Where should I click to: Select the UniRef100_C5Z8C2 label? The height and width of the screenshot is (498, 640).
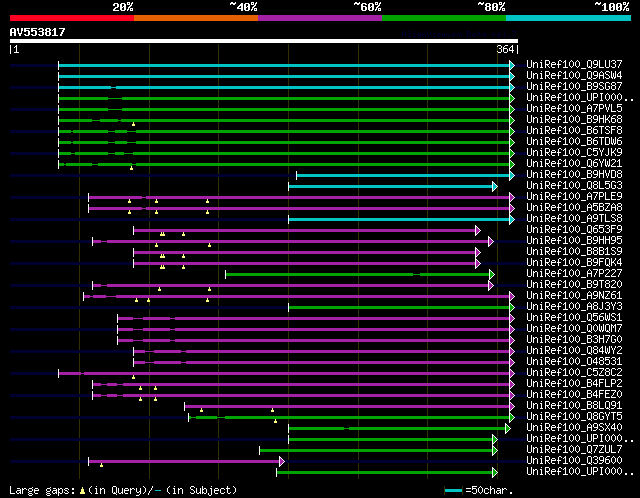[x=574, y=373]
